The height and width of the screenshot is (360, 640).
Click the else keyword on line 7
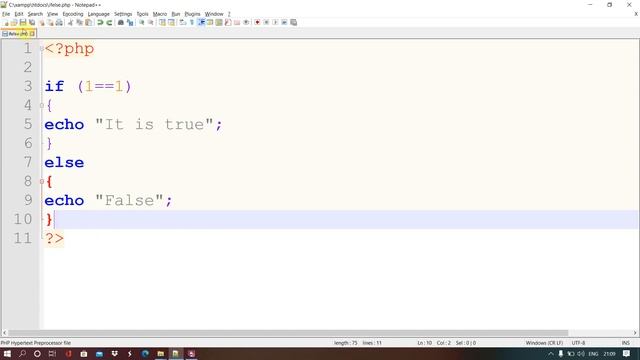click(64, 162)
